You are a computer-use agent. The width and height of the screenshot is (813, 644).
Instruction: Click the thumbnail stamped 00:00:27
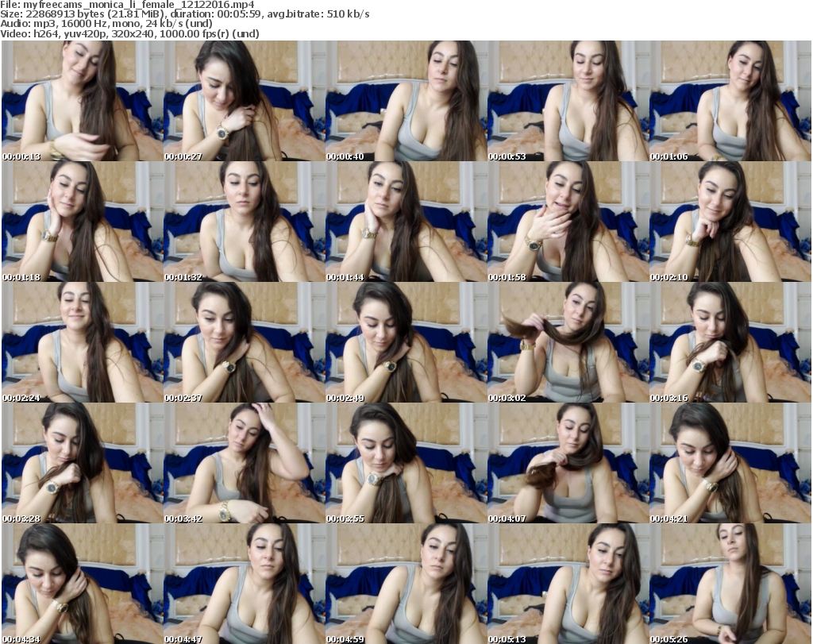245,101
